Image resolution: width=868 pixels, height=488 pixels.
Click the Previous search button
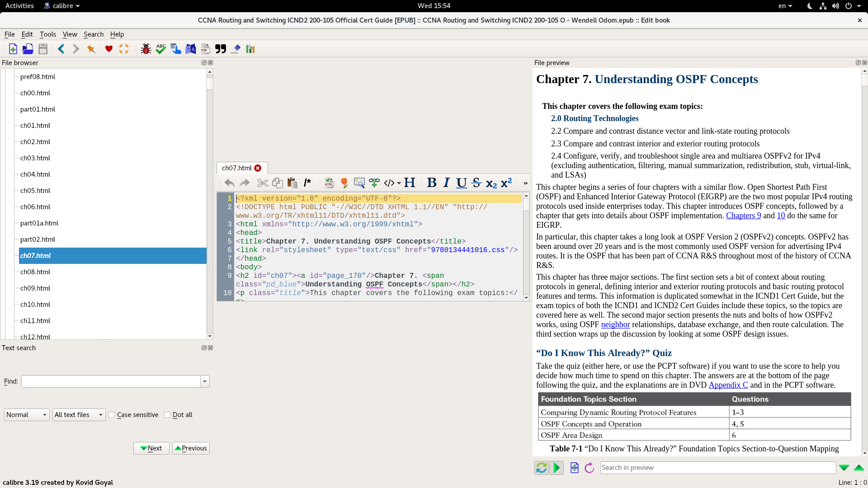(191, 448)
